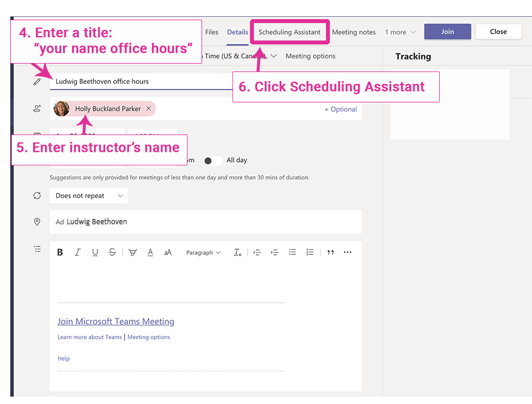The image size is (532, 404).
Task: Switch to the Scheduling Assistant tab
Action: coord(289,32)
